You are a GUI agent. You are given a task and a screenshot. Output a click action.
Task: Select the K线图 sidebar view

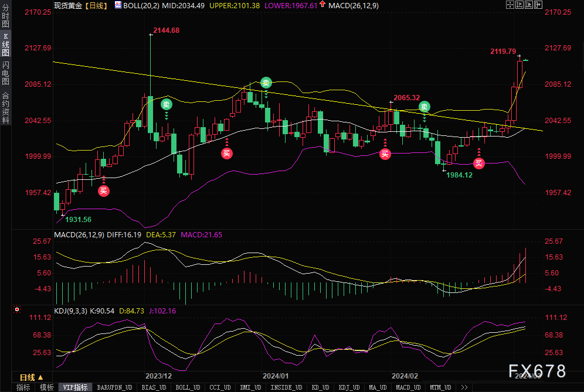pos(5,45)
